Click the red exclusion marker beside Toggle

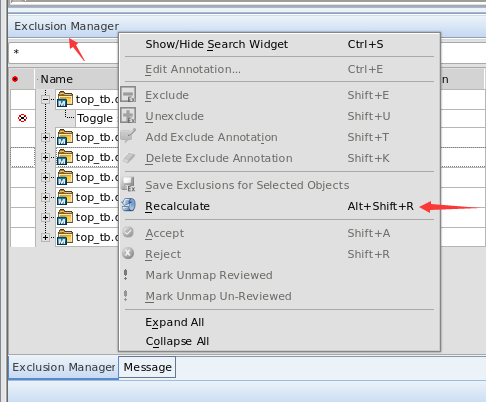[x=22, y=118]
